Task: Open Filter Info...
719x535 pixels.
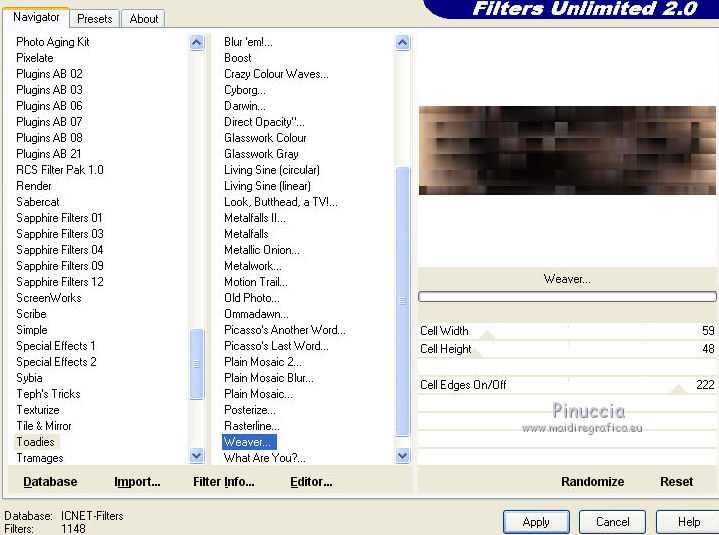Action: (223, 482)
